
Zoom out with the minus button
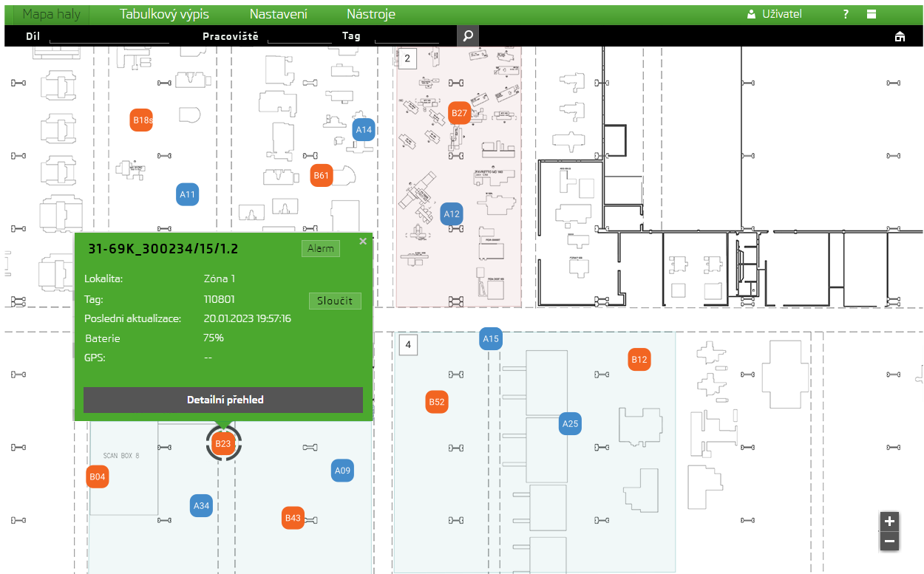pos(889,541)
